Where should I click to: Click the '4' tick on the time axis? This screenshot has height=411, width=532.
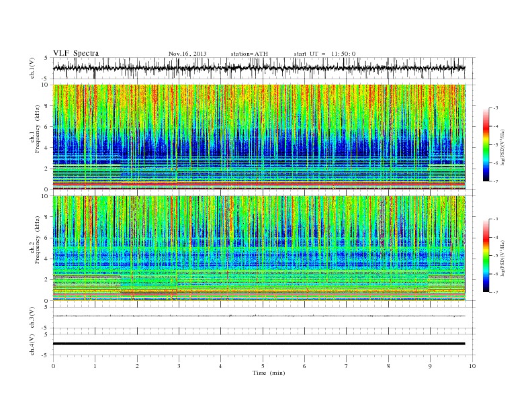click(220, 366)
